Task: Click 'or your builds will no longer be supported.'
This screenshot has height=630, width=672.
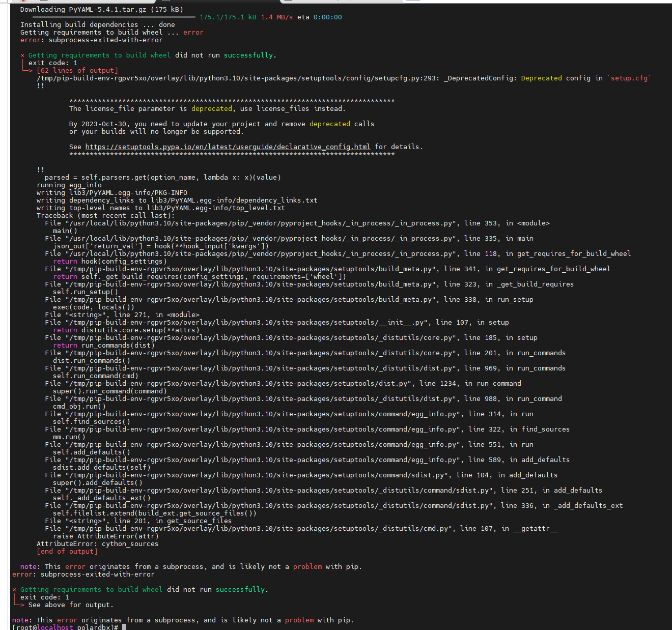Action: (x=156, y=132)
